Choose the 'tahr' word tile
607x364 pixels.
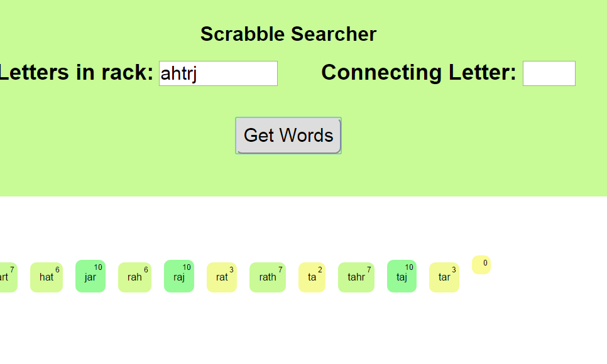pyautogui.click(x=356, y=277)
